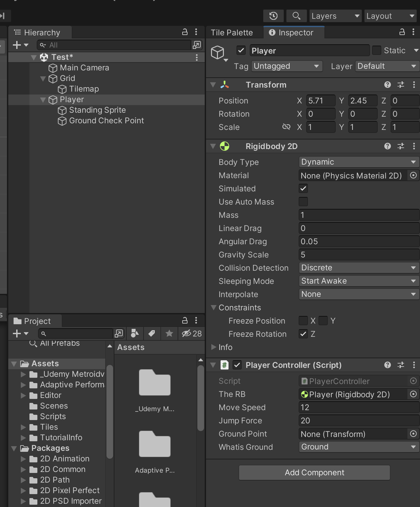This screenshot has width=420, height=507.
Task: Pick Physics Material 2D object selector
Action: click(413, 175)
